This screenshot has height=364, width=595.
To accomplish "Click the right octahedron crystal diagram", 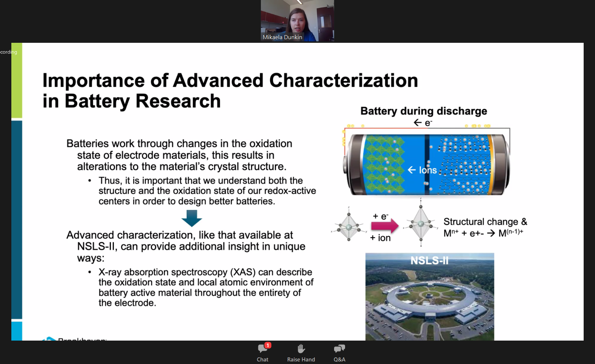I will [x=421, y=224].
